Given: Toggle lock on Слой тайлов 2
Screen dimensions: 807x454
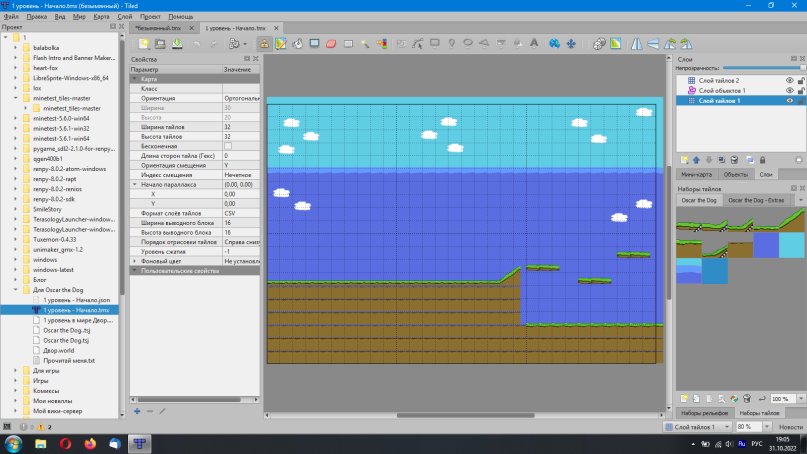Looking at the screenshot, I should [x=801, y=80].
